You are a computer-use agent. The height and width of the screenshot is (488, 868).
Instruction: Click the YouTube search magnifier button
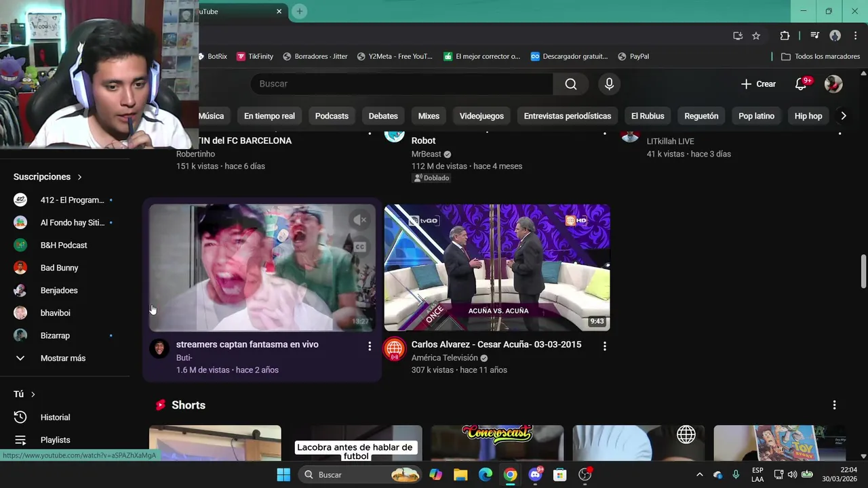coord(571,84)
